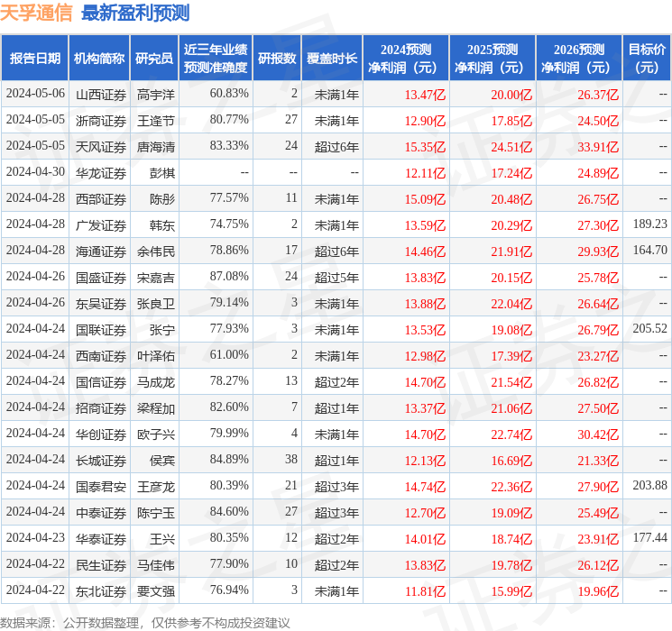This screenshot has height=631, width=672.
Task: Click the 2026预测净利润 header
Action: point(579,59)
